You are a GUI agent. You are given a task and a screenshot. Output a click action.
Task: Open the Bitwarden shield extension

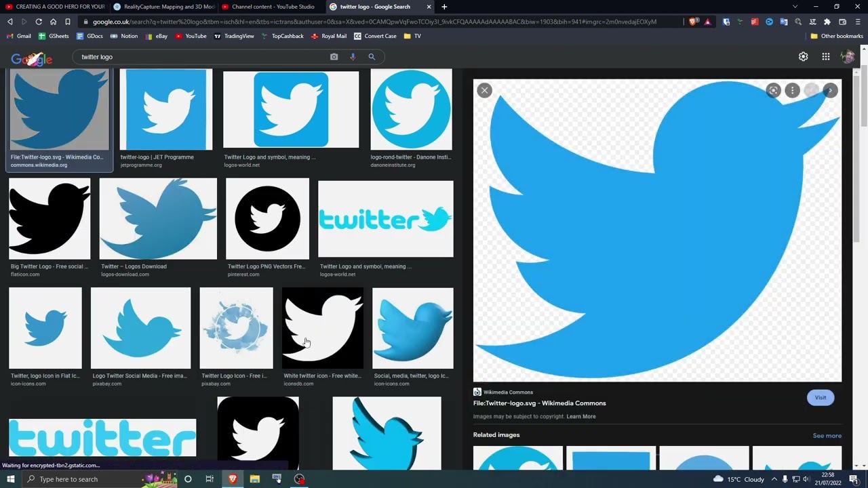pos(726,22)
